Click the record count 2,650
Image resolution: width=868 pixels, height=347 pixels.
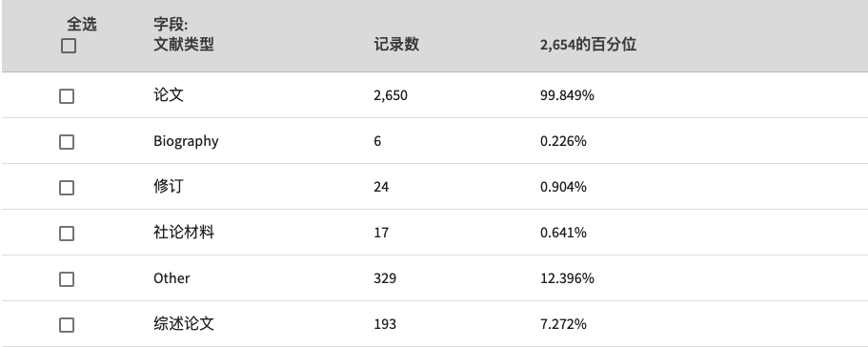click(391, 95)
